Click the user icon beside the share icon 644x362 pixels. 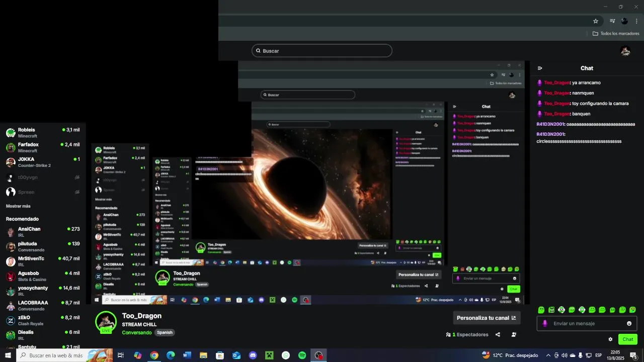514,334
